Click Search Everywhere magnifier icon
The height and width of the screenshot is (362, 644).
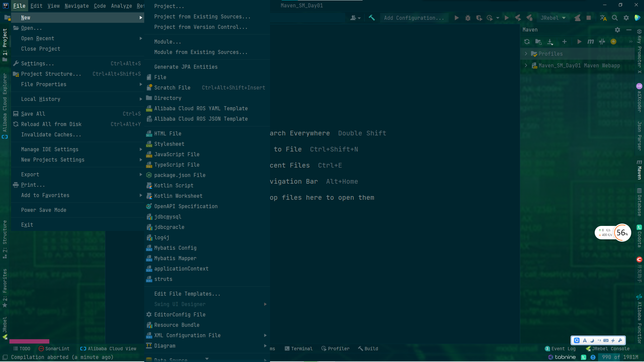point(614,18)
